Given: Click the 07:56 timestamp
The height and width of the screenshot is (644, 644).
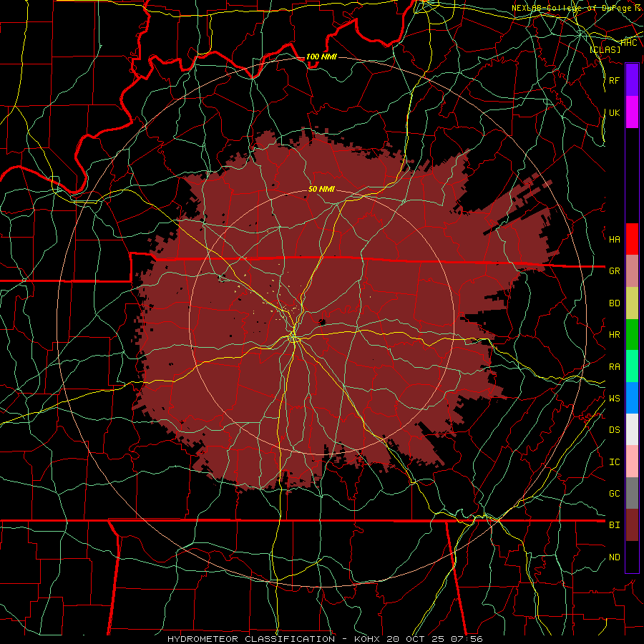Looking at the screenshot, I should click(469, 639).
